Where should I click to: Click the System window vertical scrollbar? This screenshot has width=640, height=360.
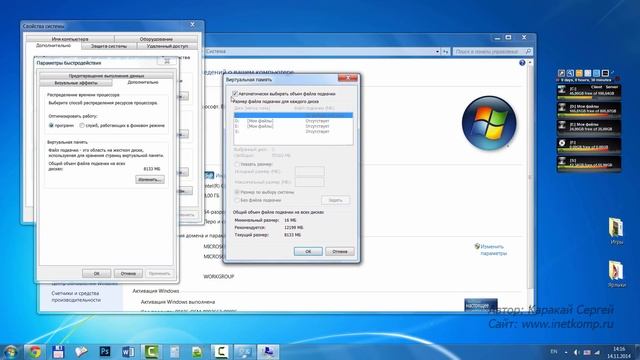pos(530,178)
